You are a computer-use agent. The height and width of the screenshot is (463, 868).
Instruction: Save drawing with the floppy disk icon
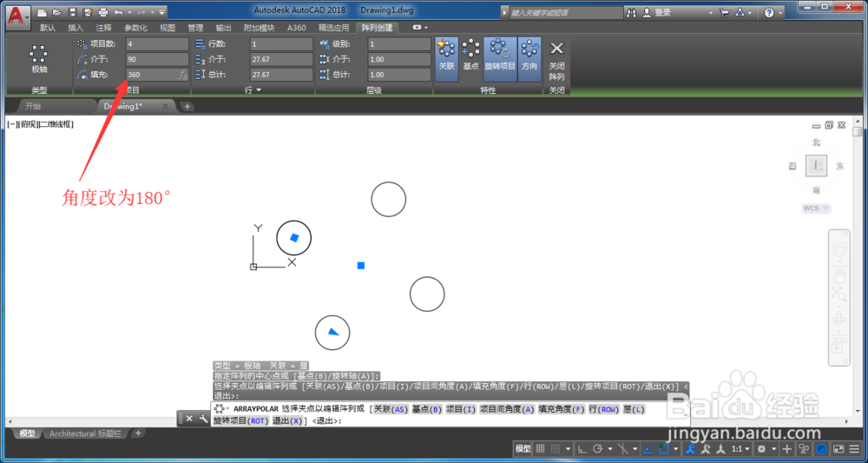click(x=73, y=12)
